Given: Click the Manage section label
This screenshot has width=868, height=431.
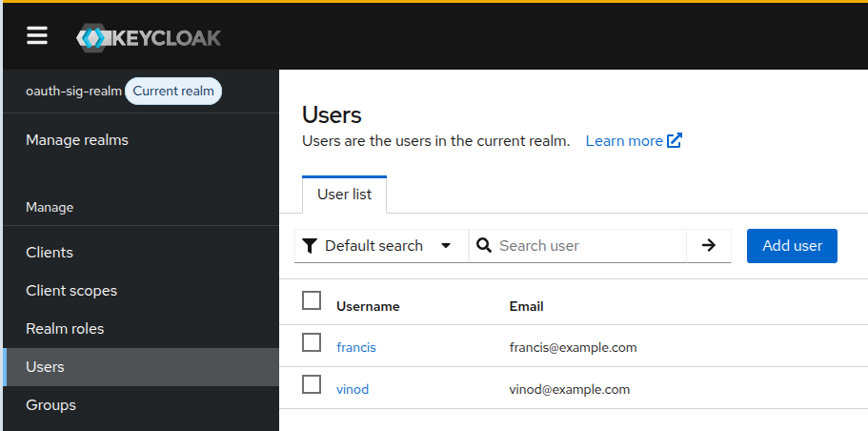Looking at the screenshot, I should (50, 207).
